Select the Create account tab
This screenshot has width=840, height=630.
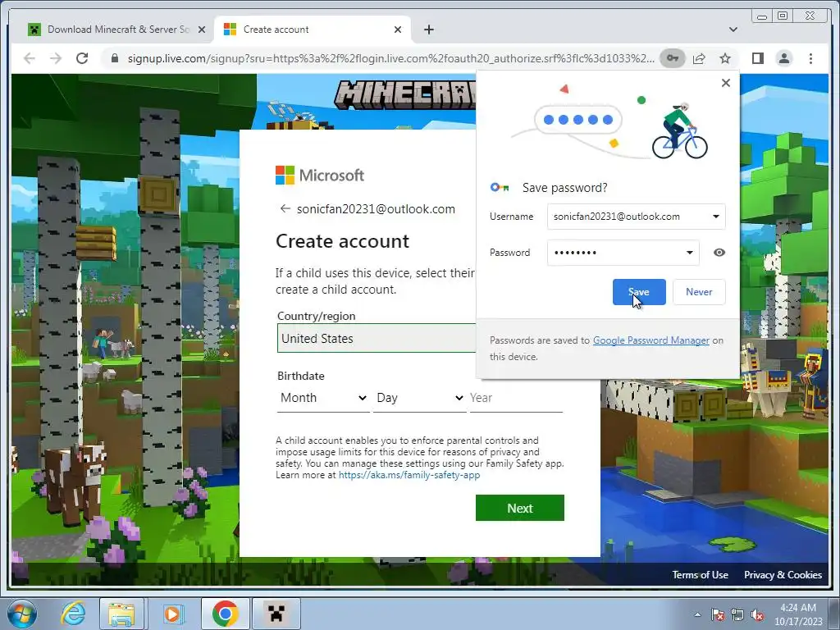[313, 30]
